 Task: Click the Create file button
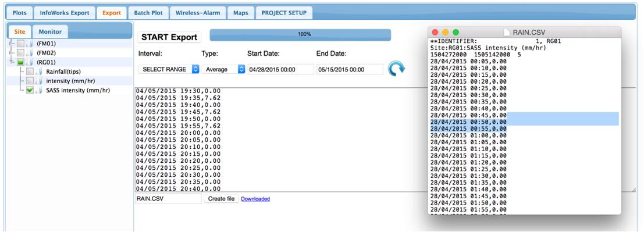tap(222, 199)
